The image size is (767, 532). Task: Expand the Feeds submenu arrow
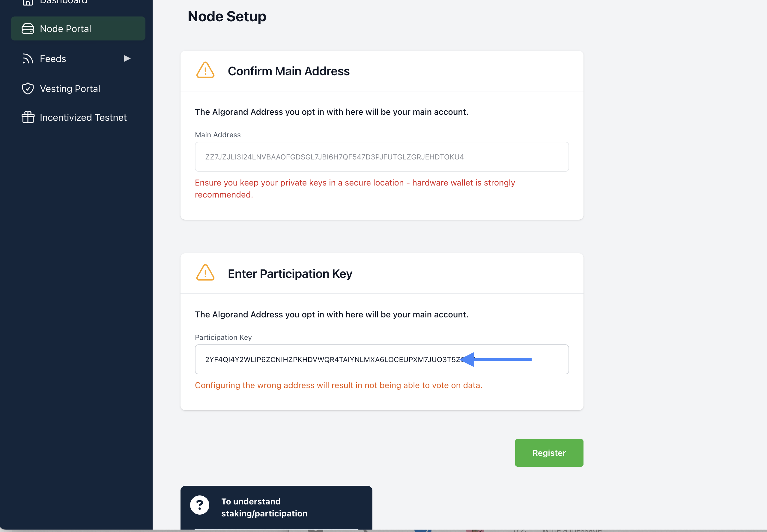(x=127, y=59)
